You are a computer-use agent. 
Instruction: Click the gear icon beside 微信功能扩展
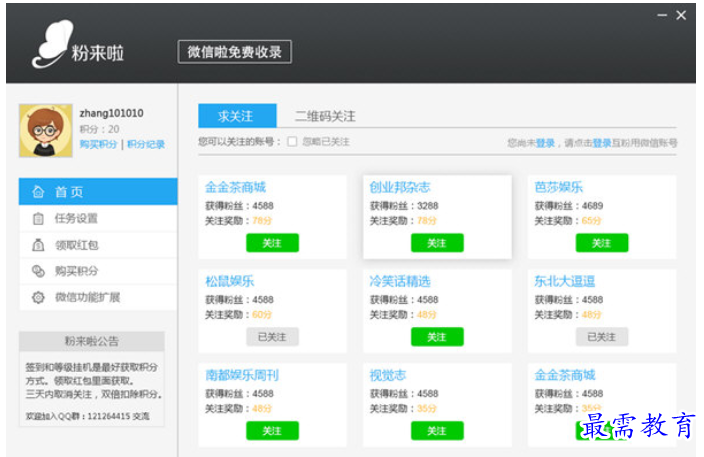click(x=38, y=297)
